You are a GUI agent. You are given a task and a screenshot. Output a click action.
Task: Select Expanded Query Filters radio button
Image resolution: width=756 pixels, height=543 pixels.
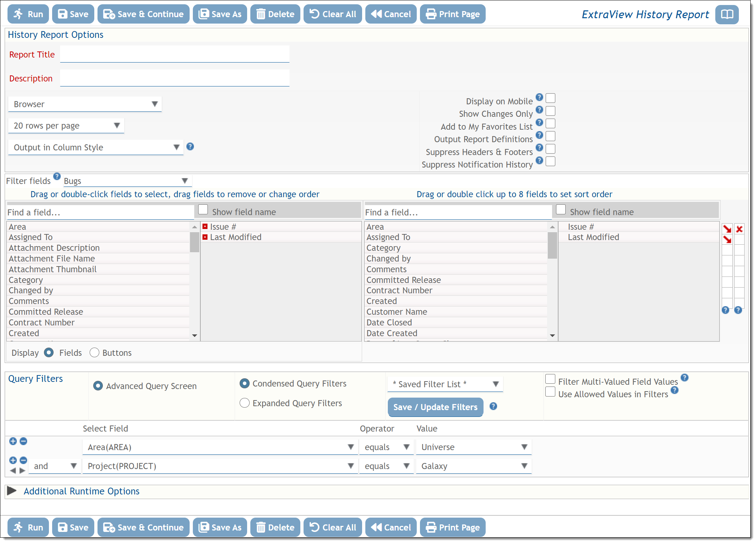[x=245, y=403]
